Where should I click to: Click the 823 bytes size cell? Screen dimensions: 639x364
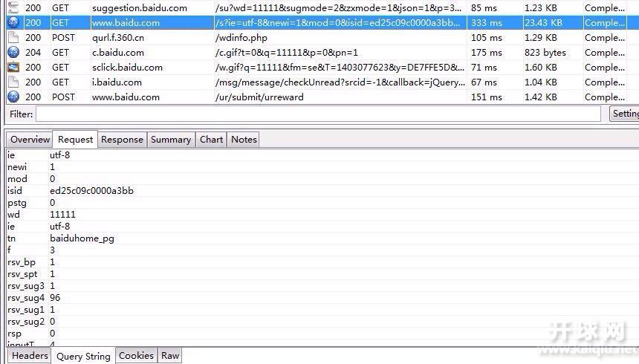pyautogui.click(x=545, y=53)
